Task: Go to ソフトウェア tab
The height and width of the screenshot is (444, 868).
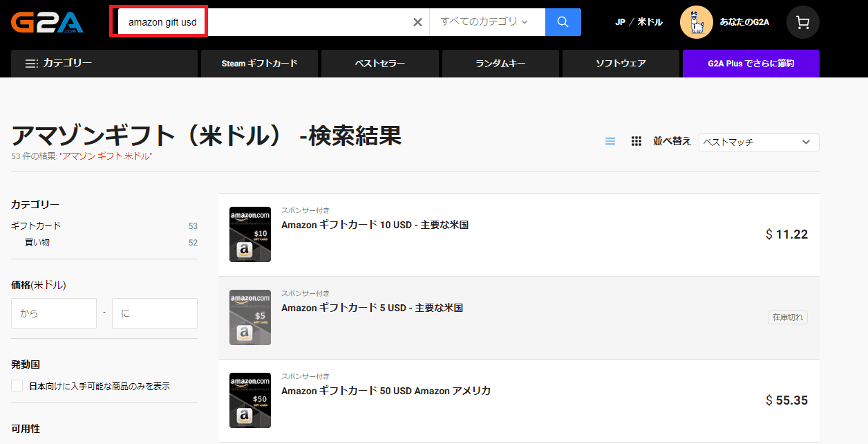Action: click(x=621, y=64)
